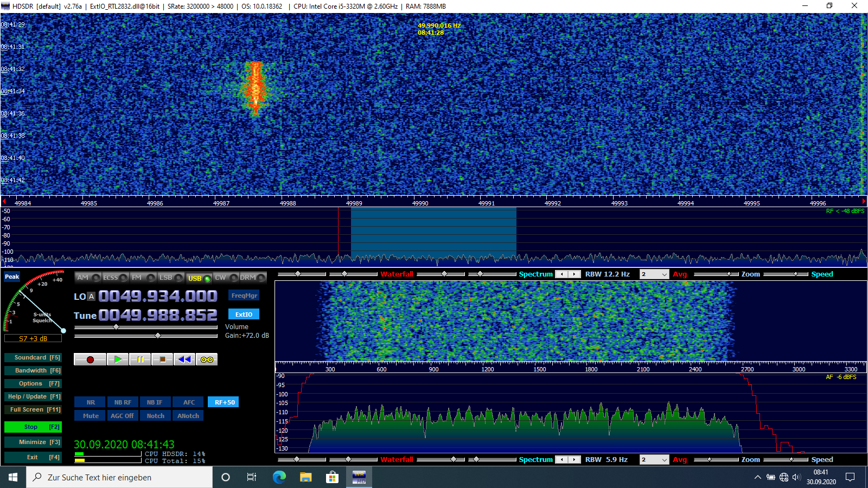Open lower Avg dropdown showing 2
Image resolution: width=868 pixels, height=488 pixels.
coord(654,460)
